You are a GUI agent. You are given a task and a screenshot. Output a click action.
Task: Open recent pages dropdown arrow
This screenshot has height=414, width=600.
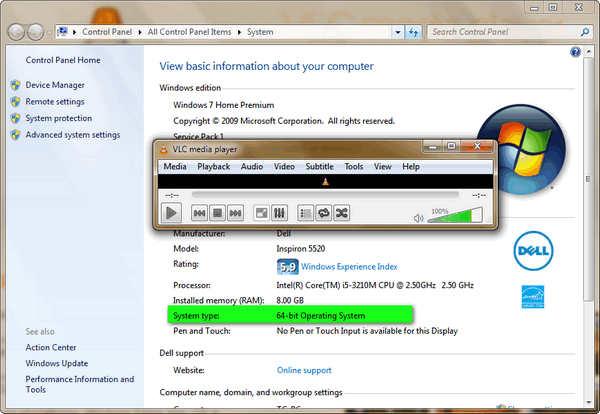coord(49,33)
